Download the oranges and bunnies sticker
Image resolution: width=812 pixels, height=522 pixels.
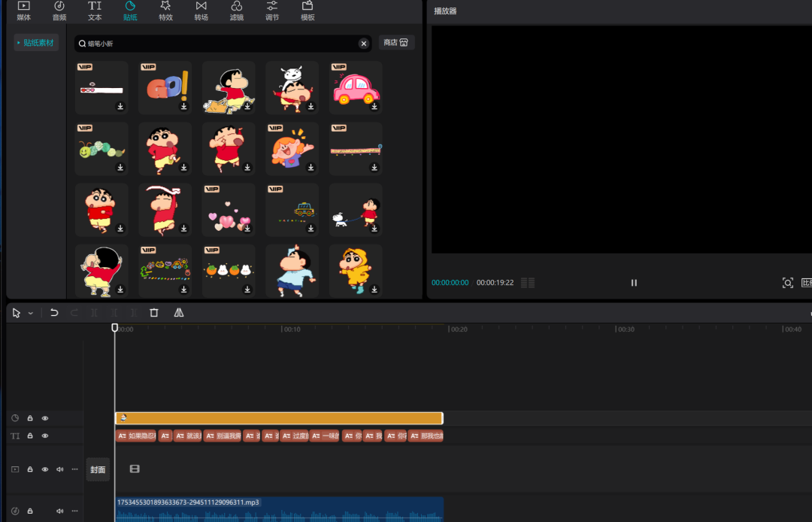[247, 290]
